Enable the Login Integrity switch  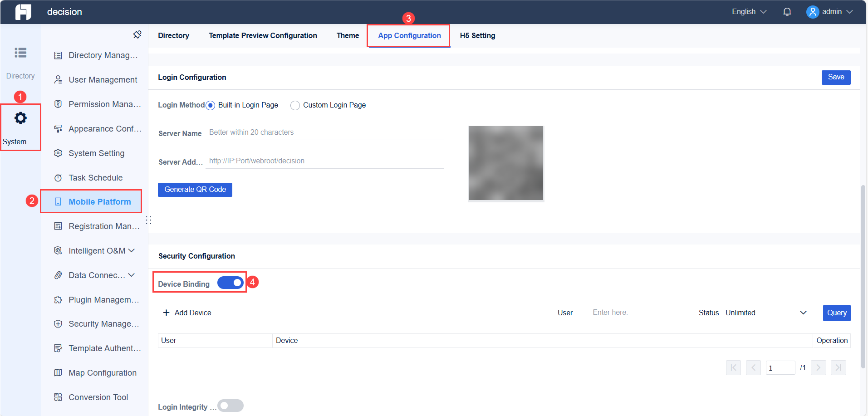coord(230,406)
